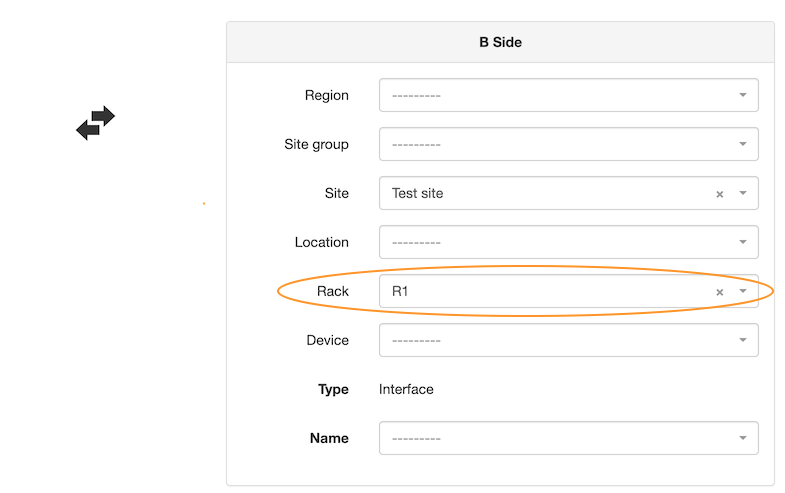
Task: Expand the Location dropdown caret
Action: pos(743,242)
